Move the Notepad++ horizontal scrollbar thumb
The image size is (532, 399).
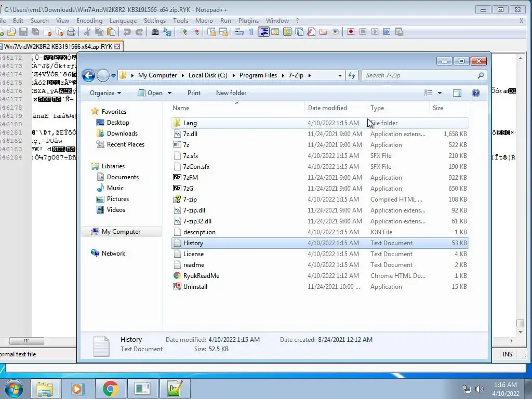click(26, 341)
